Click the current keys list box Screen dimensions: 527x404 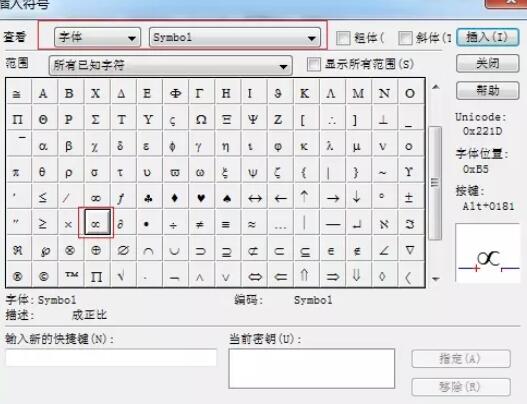click(x=312, y=368)
